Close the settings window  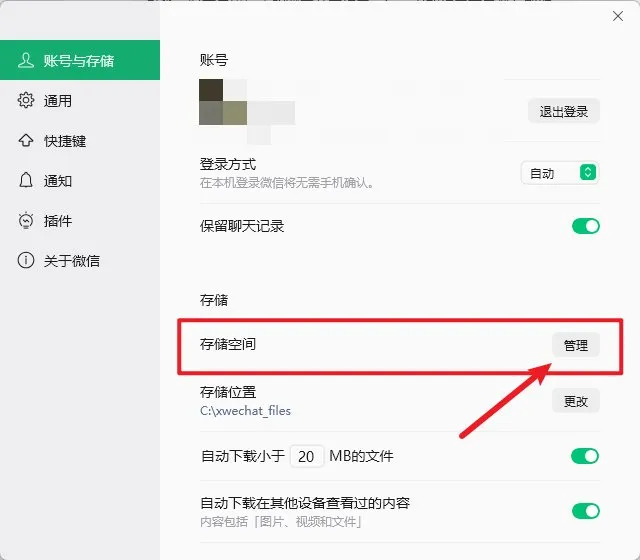point(618,16)
